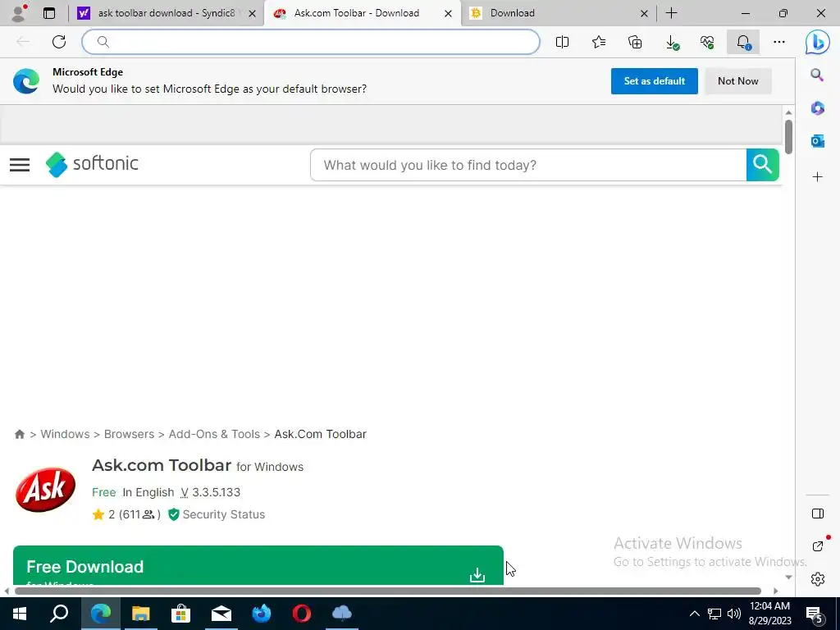Image resolution: width=840 pixels, height=630 pixels.
Task: Click the Free Download button
Action: coord(258,565)
